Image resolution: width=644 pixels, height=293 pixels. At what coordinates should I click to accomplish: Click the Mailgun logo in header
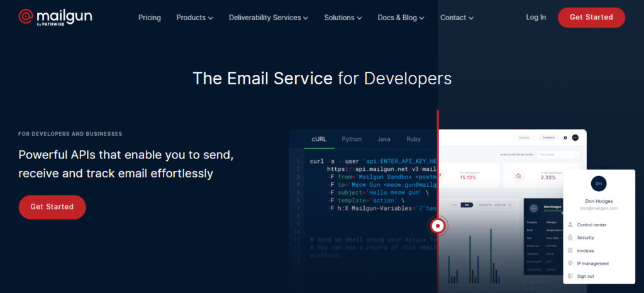55,17
